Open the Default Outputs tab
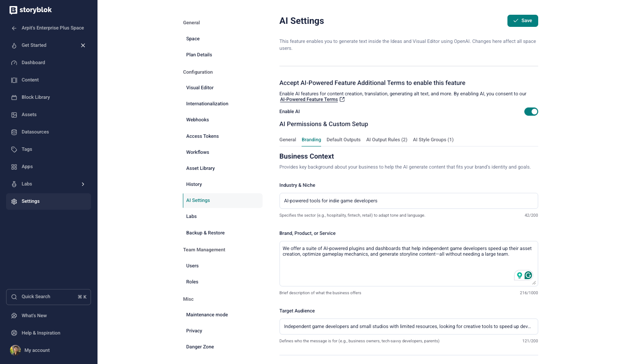Viewport: 624px width, 364px height. (x=343, y=140)
